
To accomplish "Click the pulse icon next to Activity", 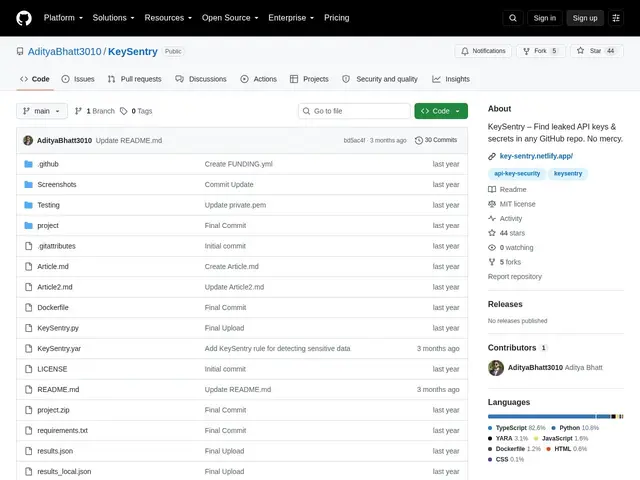I will (492, 218).
